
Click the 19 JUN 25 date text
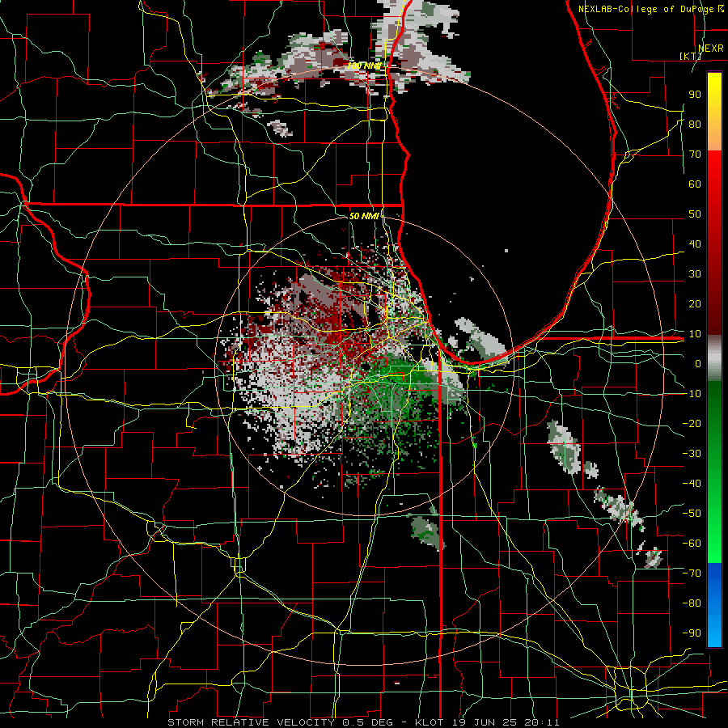click(x=484, y=722)
